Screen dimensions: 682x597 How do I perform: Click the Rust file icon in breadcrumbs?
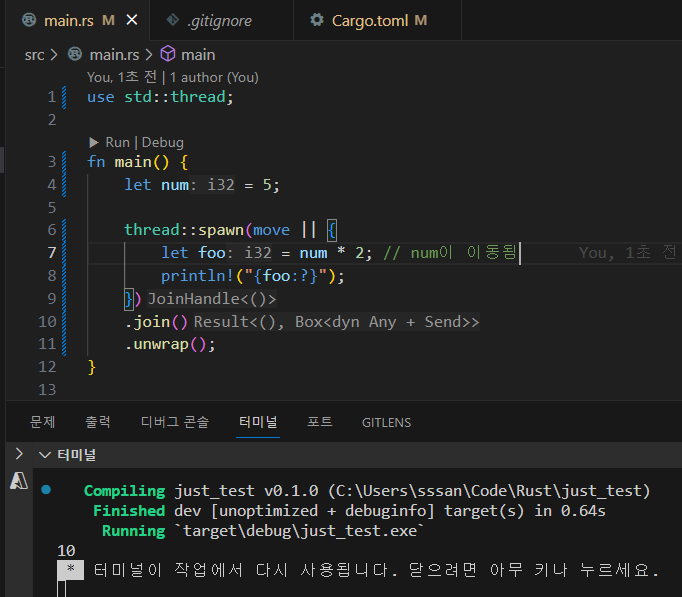(76, 54)
